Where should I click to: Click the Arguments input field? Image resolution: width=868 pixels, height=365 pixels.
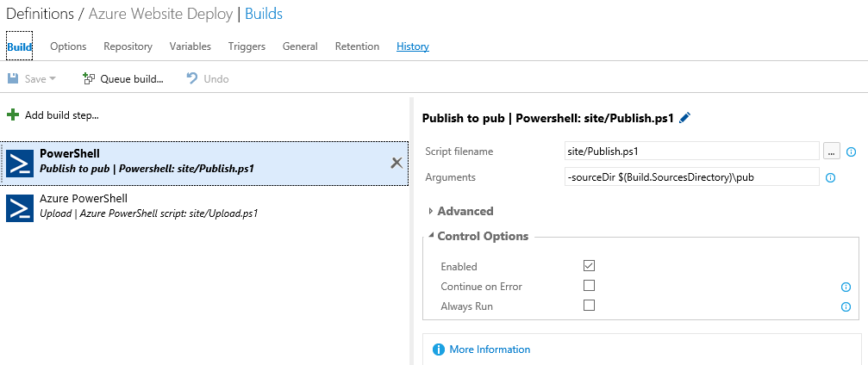tap(692, 177)
